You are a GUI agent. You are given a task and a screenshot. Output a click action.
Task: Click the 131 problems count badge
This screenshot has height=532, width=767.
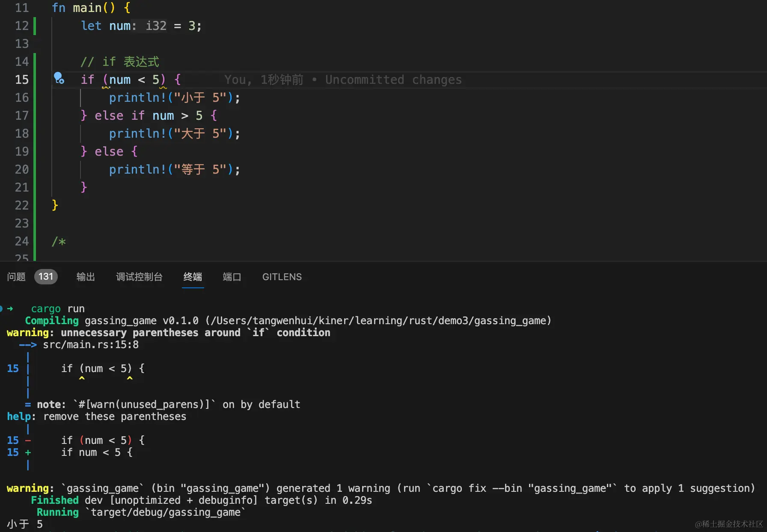pyautogui.click(x=46, y=277)
